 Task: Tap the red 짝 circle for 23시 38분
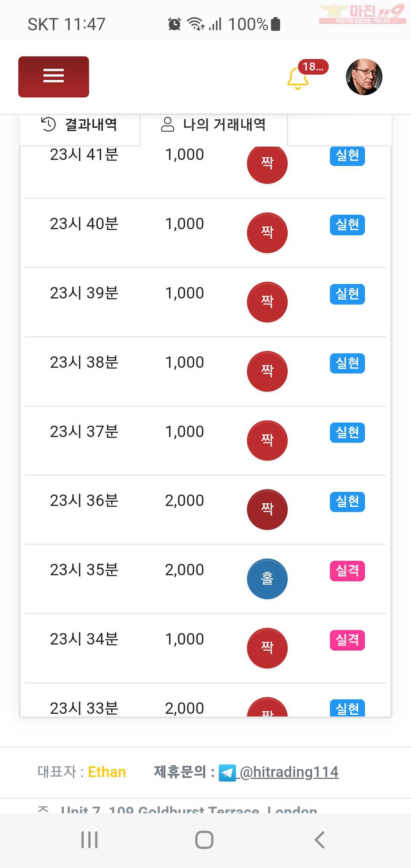267,371
